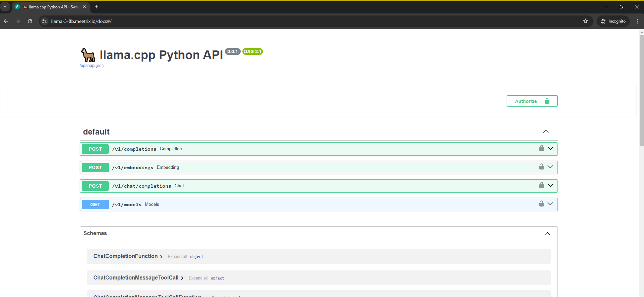Click the GET badge of /v1/models

click(95, 205)
